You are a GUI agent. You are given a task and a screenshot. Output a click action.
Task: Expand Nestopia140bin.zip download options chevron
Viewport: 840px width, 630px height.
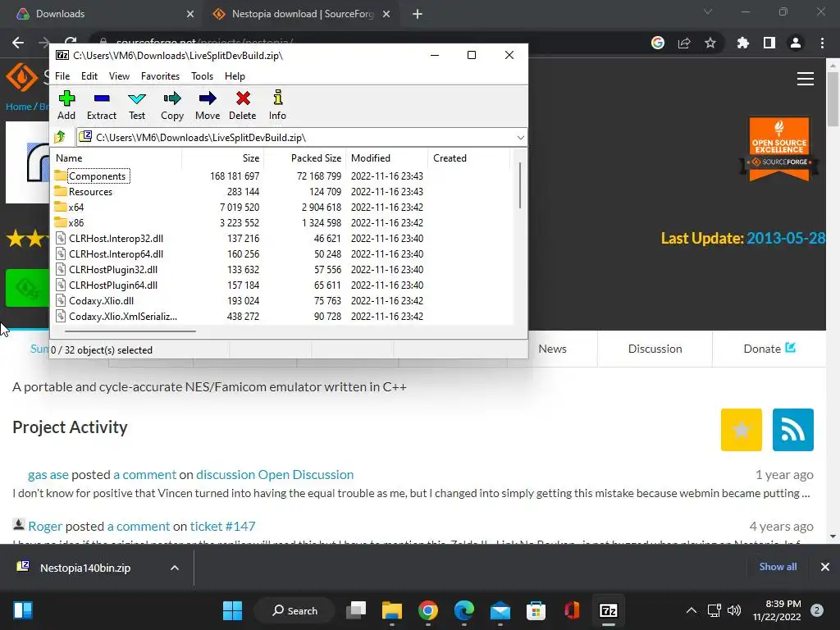(x=174, y=568)
